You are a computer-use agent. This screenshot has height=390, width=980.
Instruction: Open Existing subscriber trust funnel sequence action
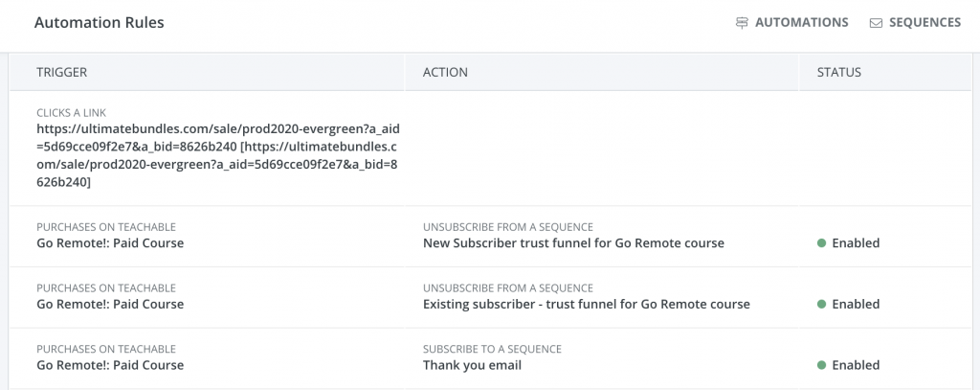(586, 305)
